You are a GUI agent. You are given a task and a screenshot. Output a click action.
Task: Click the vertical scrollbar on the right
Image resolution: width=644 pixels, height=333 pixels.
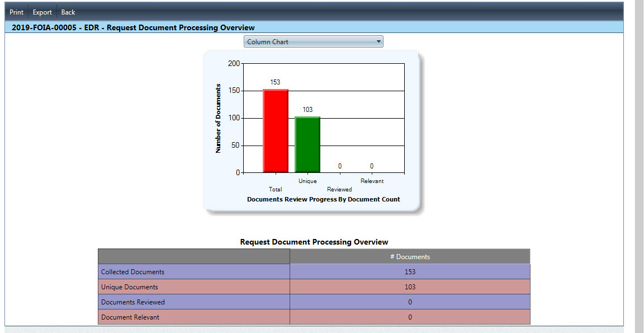coord(638,168)
